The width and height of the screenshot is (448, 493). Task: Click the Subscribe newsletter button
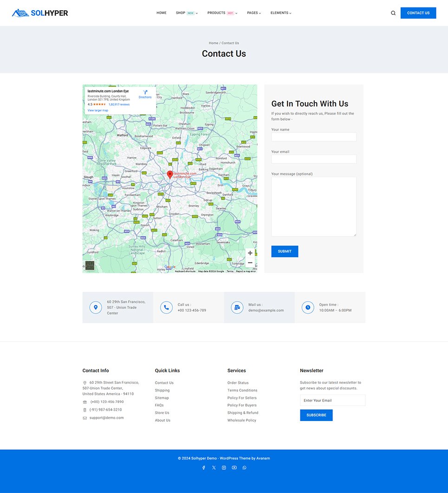(316, 415)
